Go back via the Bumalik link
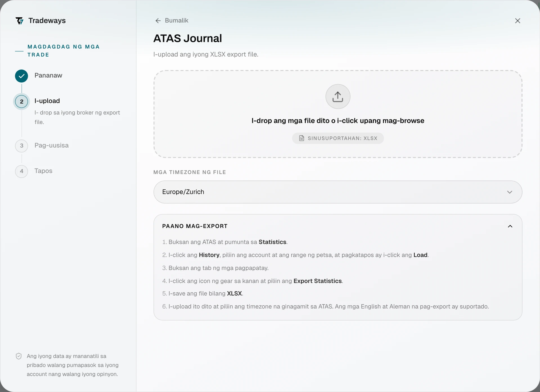Viewport: 540px width, 392px height. point(172,21)
